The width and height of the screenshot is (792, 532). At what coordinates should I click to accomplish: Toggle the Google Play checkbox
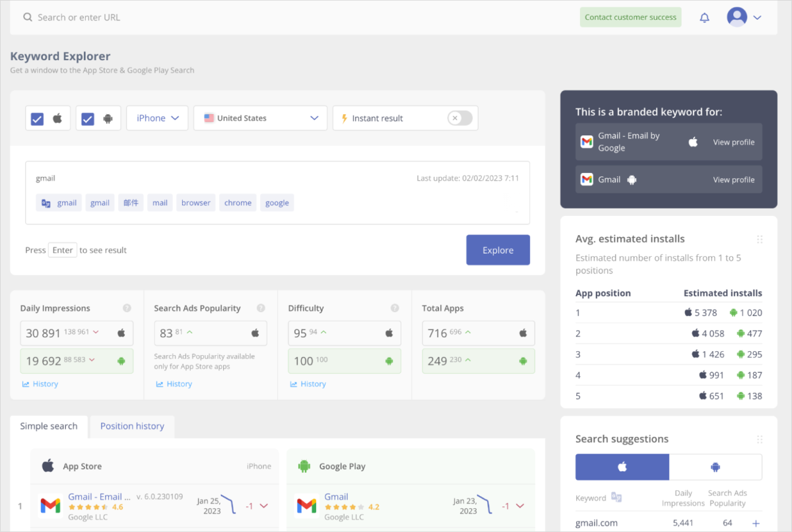(x=88, y=119)
